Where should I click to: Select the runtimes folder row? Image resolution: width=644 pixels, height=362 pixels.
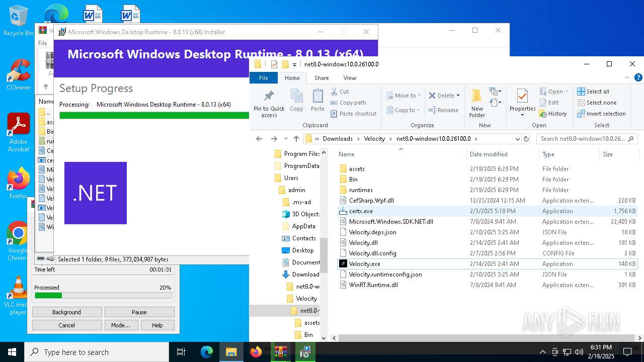click(487, 190)
